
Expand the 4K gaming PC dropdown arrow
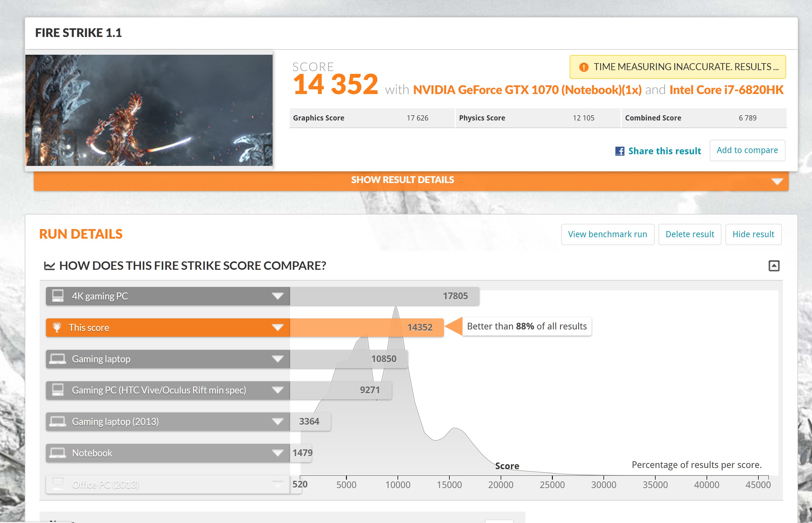[x=278, y=296]
